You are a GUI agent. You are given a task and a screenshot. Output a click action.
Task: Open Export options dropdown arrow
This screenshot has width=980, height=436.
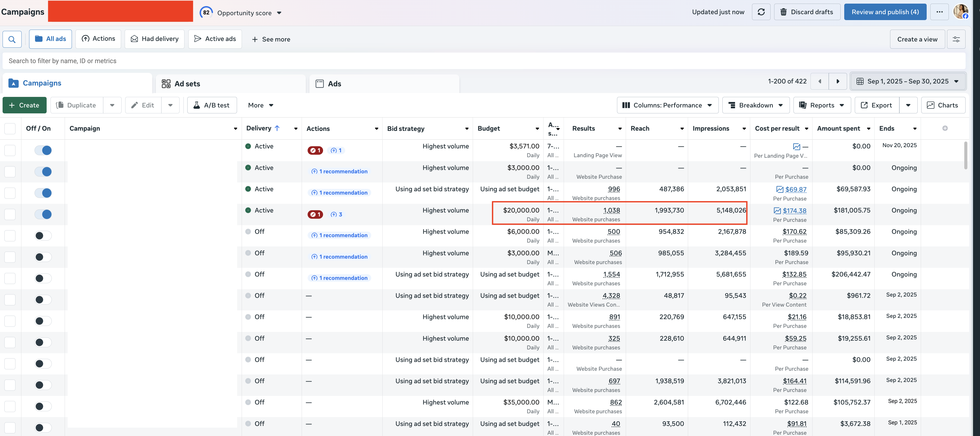coord(908,105)
